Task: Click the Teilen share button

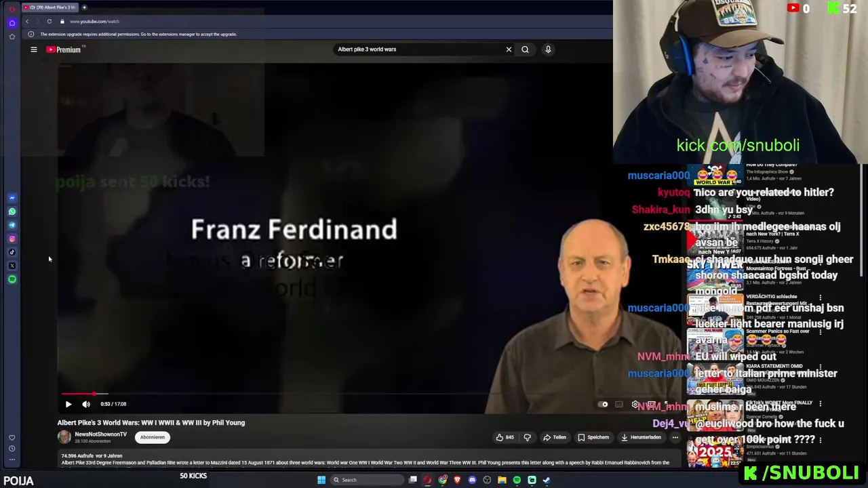Action: click(554, 437)
